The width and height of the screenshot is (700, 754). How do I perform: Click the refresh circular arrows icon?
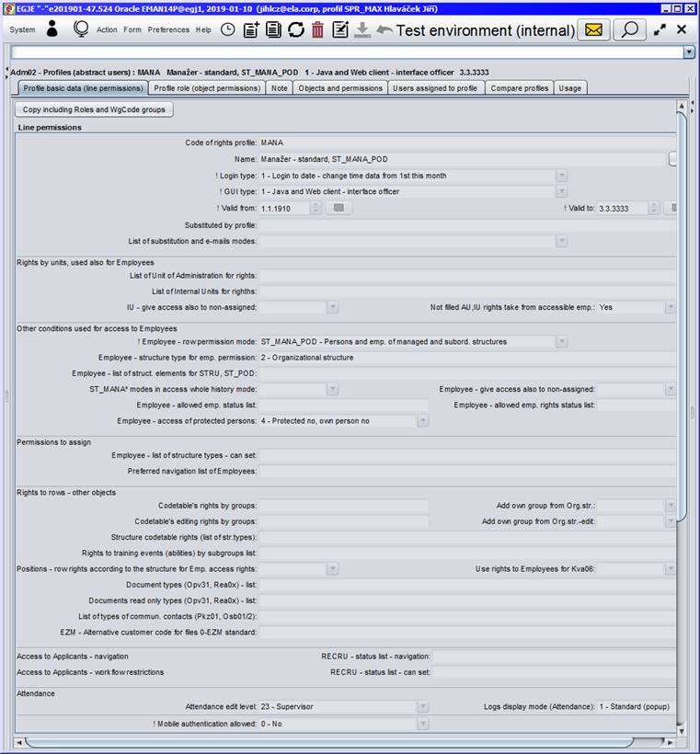tap(295, 29)
